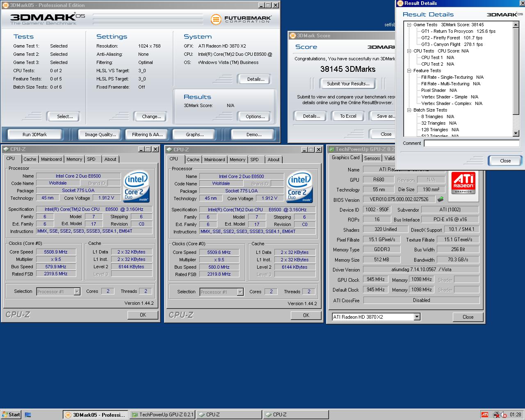Select GT3 - Canyon Flight result row

pos(452,44)
